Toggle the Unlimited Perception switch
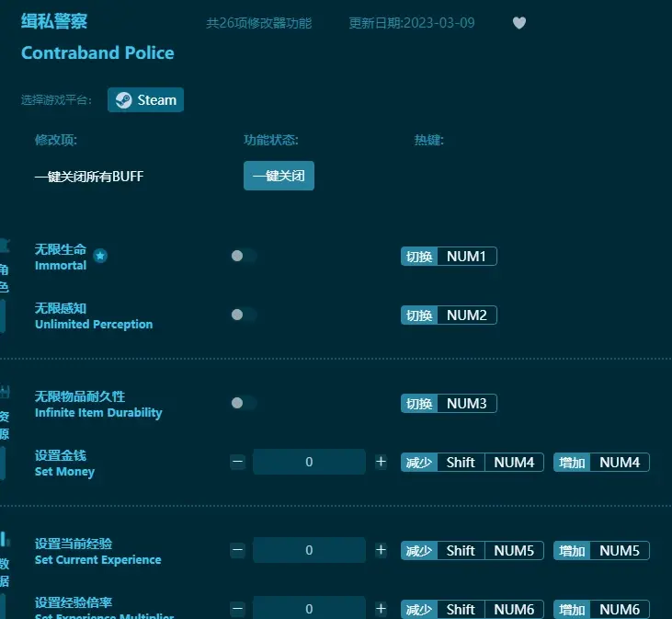 [244, 315]
